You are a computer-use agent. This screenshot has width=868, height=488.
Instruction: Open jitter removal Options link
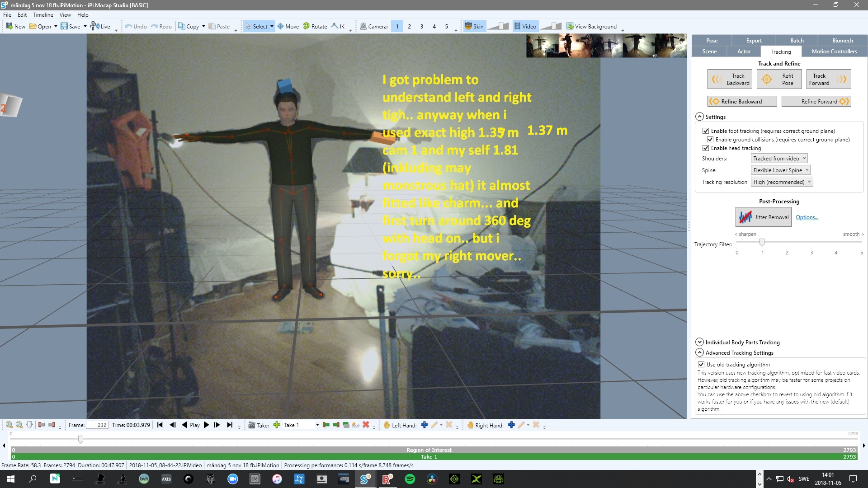click(x=807, y=217)
